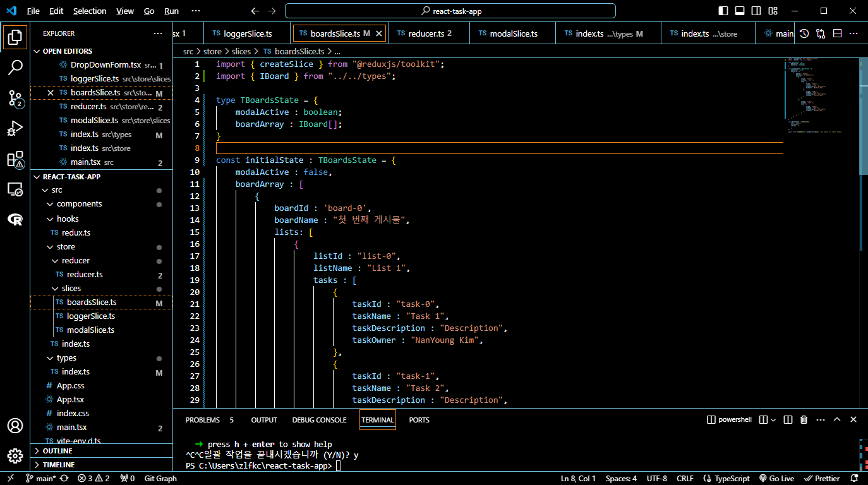This screenshot has height=485, width=868.
Task: Expand the TIMELINE section
Action: 101,465
